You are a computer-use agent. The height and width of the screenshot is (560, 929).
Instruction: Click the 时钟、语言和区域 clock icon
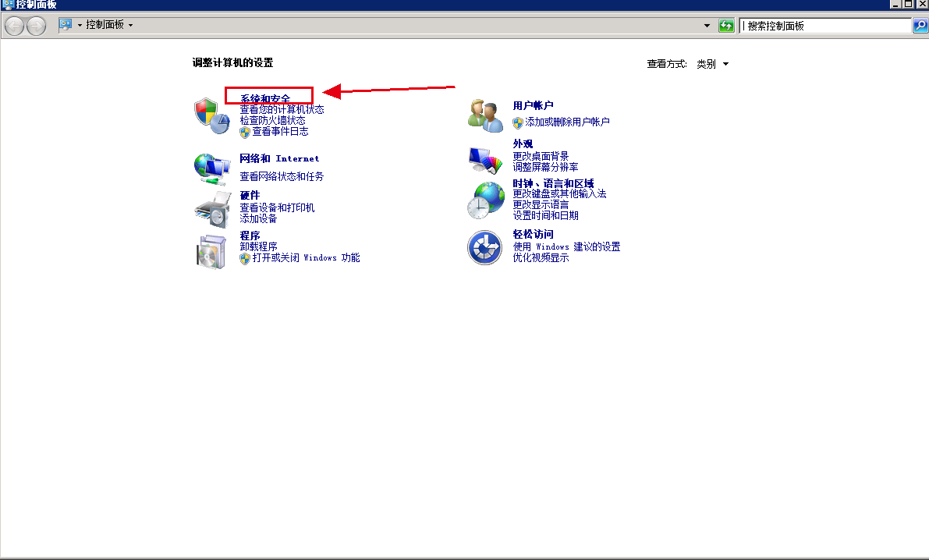tap(484, 200)
